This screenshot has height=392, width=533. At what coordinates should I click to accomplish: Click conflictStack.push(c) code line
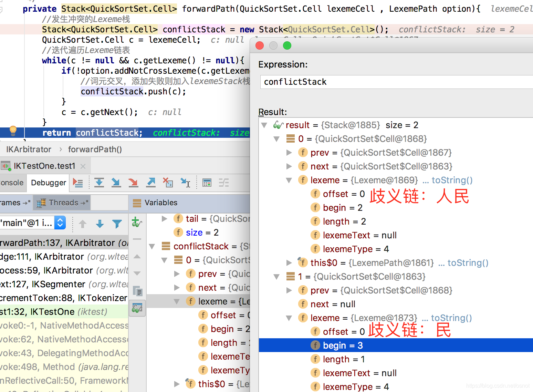click(x=133, y=91)
